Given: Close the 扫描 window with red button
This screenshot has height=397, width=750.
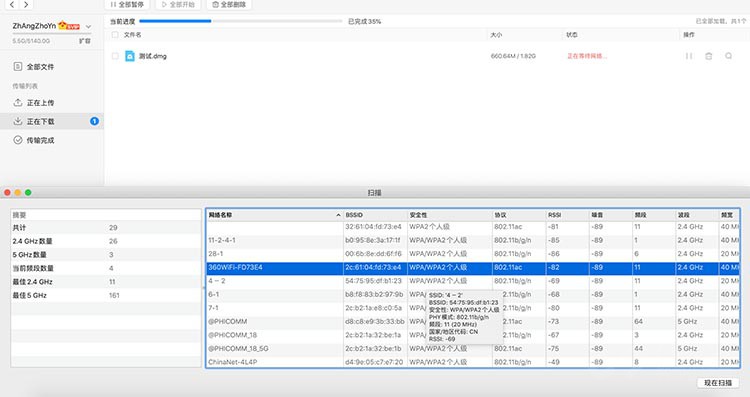Looking at the screenshot, I should click(7, 192).
